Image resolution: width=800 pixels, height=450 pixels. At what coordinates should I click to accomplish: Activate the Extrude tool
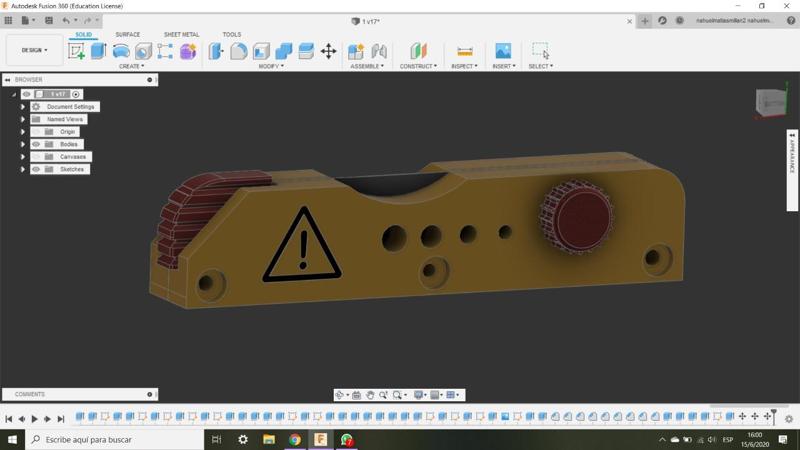pyautogui.click(x=98, y=51)
